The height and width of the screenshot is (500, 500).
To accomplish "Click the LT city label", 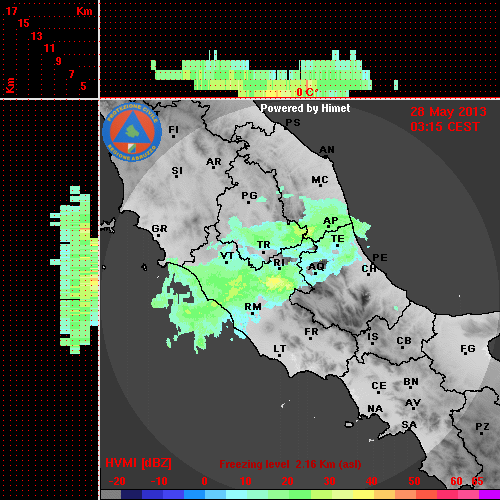I will point(280,350).
